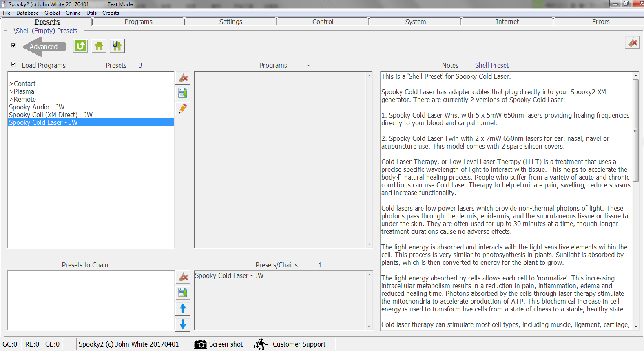Click the Screen shot button

pos(219,344)
